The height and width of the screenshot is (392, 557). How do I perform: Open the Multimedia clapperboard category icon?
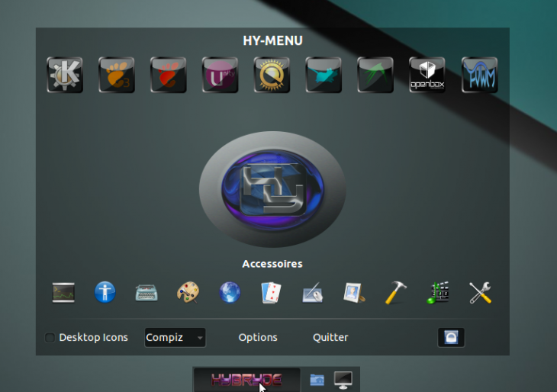(438, 292)
